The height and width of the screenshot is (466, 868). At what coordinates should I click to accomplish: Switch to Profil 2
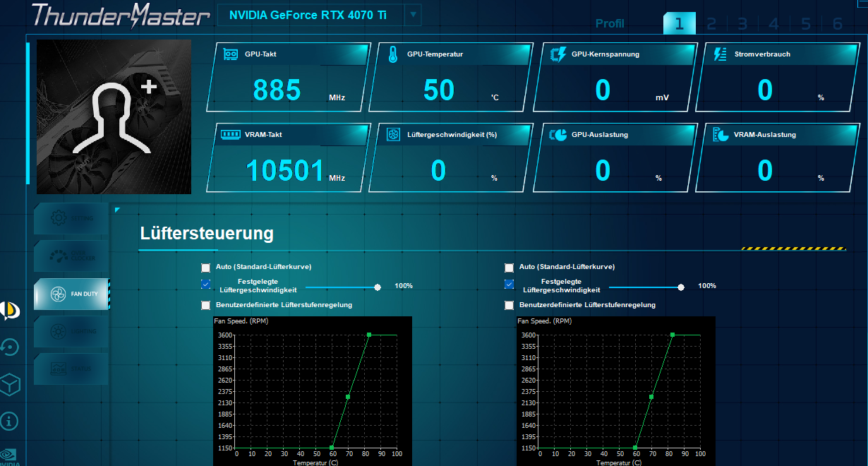(x=711, y=23)
